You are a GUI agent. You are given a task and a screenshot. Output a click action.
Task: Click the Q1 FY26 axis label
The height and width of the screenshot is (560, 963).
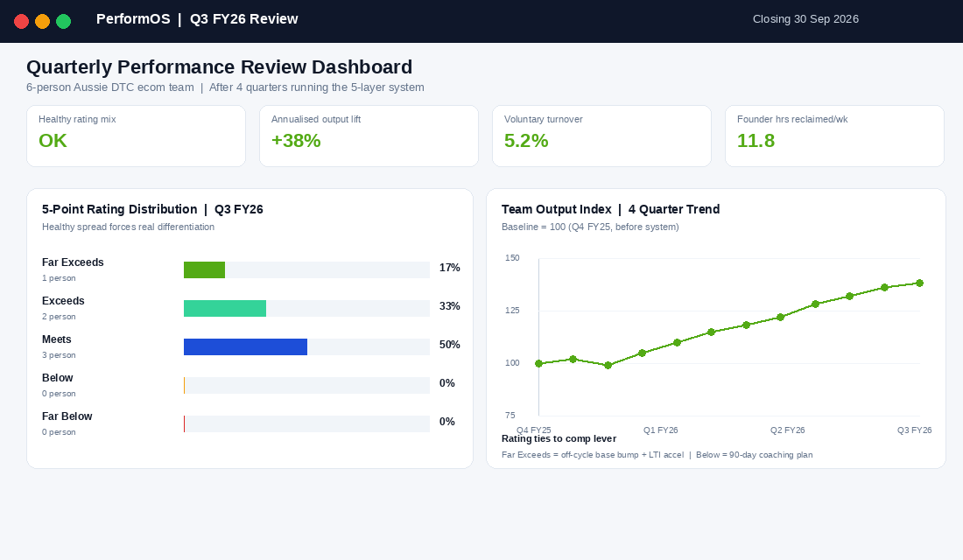661,430
